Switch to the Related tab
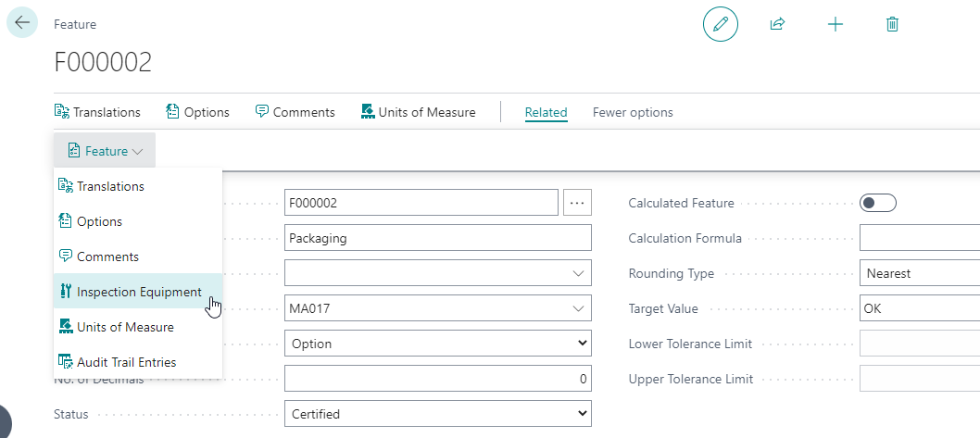 click(546, 112)
